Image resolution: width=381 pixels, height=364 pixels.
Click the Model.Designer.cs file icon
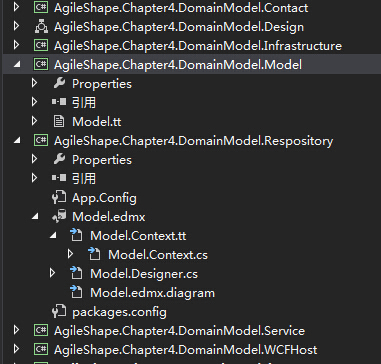(x=76, y=273)
